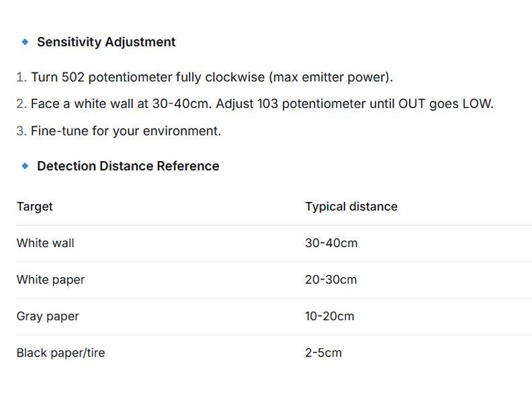The width and height of the screenshot is (532, 396).
Task: Click the 2-5cm distance value
Action: click(323, 353)
